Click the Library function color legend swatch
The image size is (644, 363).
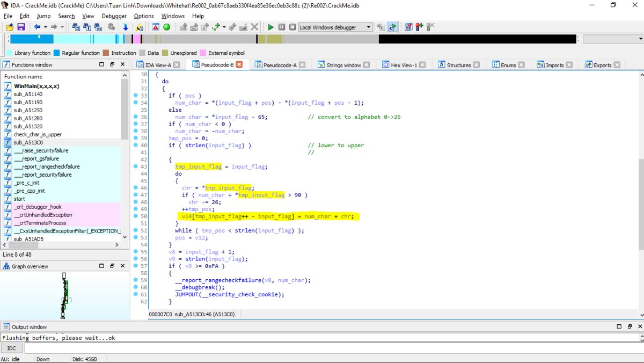point(9,53)
